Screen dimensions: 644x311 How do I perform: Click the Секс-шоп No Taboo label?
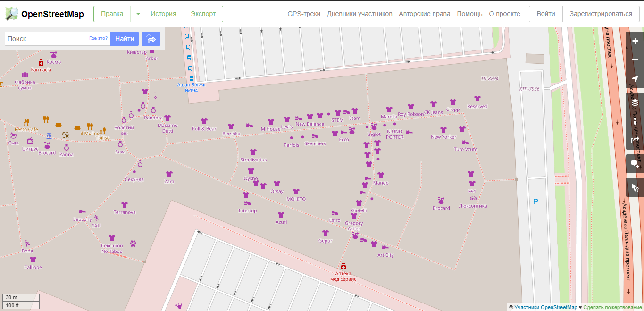(112, 249)
